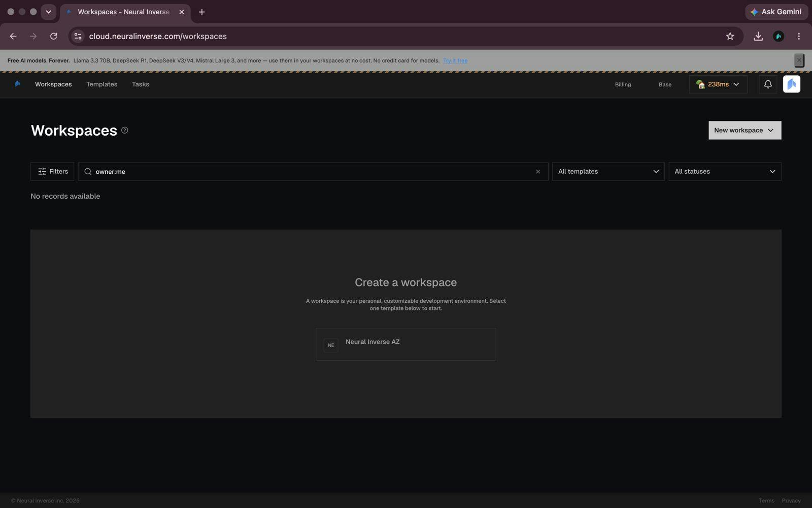Select the Workspaces - Neural Inverse browser tab
The image size is (812, 508).
pos(125,12)
